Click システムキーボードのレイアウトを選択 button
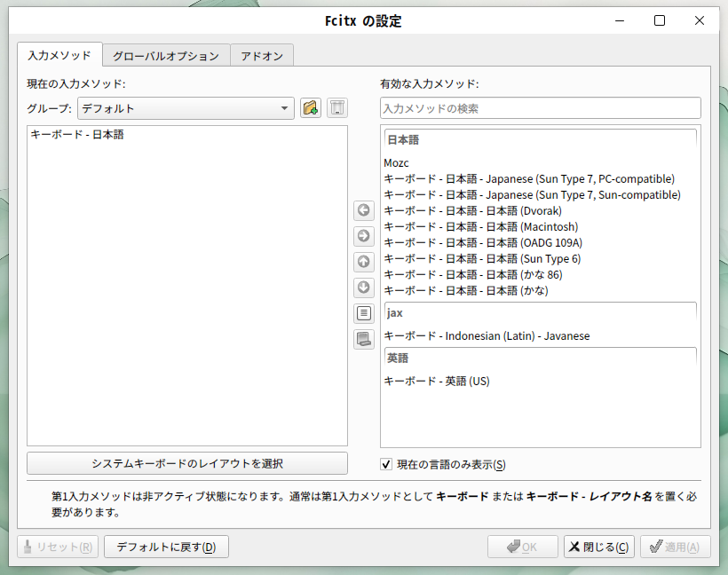Screen dimensions: 728x575 [x=187, y=463]
